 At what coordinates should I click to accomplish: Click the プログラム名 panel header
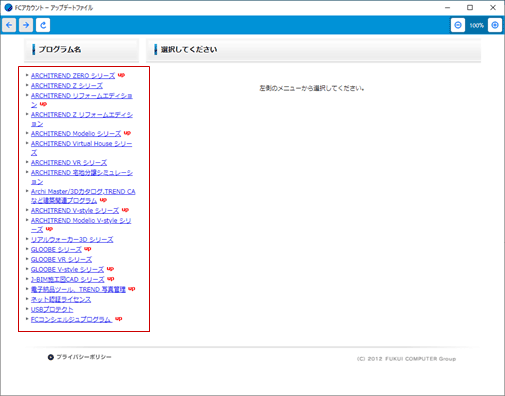click(81, 50)
